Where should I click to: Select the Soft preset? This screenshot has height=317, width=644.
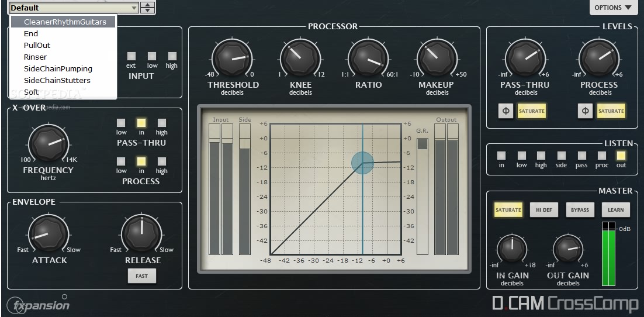point(64,92)
